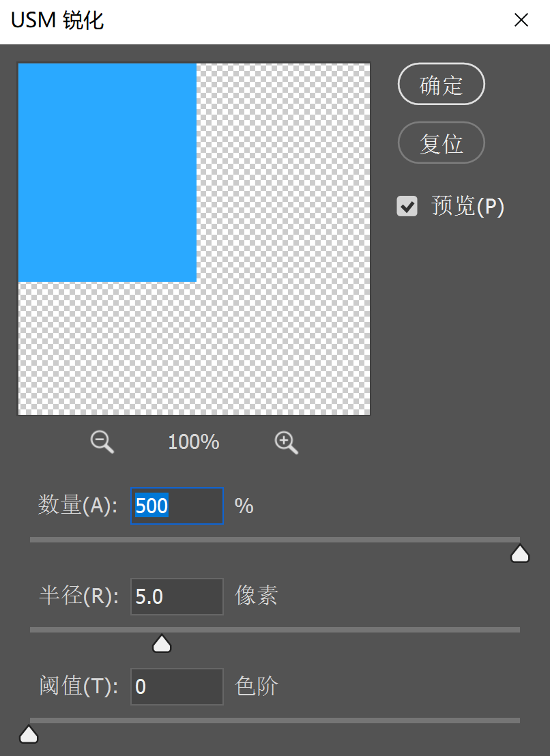The image size is (550, 756).
Task: Select the 数量(A) amount input field
Action: [176, 506]
